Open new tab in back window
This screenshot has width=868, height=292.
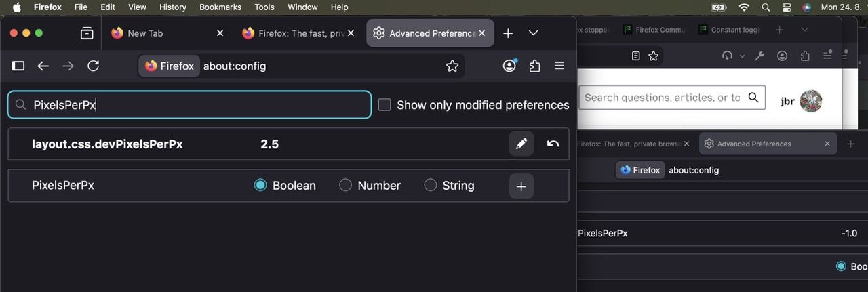780,30
